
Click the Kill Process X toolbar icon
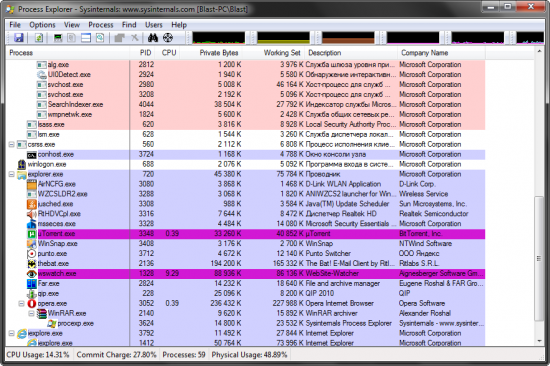point(135,38)
